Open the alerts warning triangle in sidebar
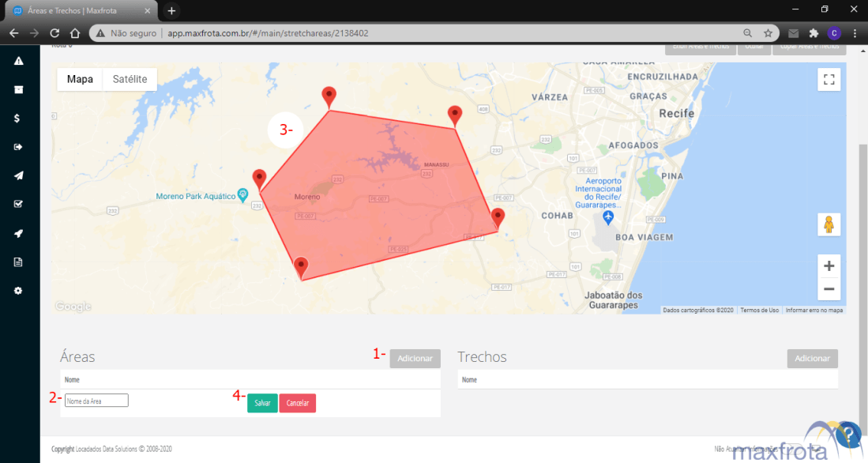Viewport: 868px width, 463px height. coord(18,61)
